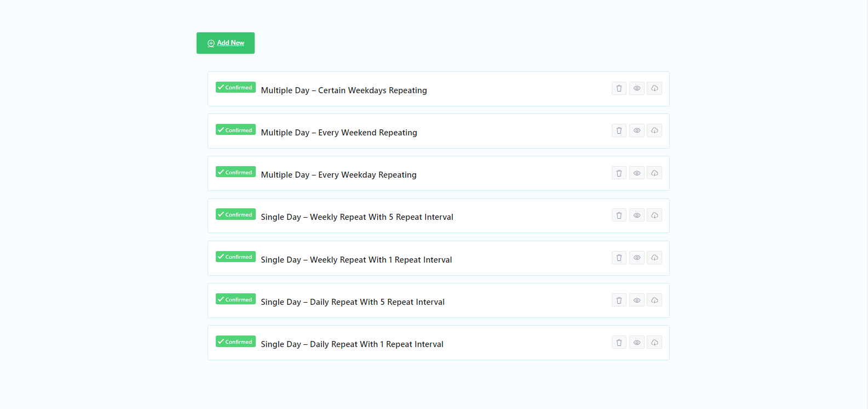Screen dimensions: 868x409
Task: Show Every Weekend Repeating event with eye icon
Action: click(x=636, y=130)
